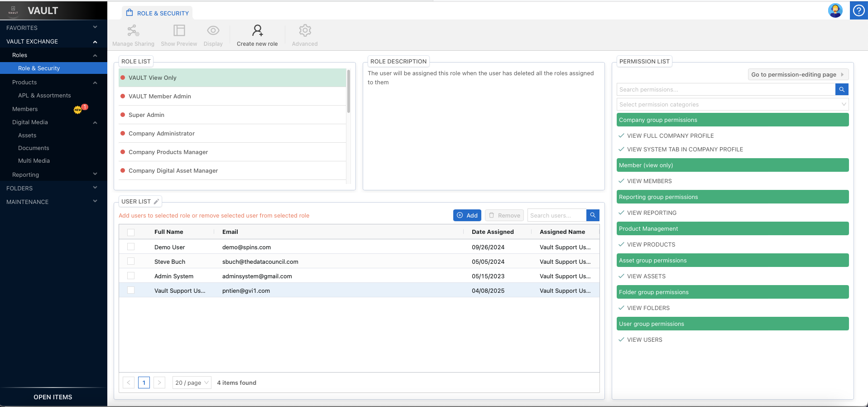868x407 pixels.
Task: Select the VAULT View Only role
Action: pos(232,78)
